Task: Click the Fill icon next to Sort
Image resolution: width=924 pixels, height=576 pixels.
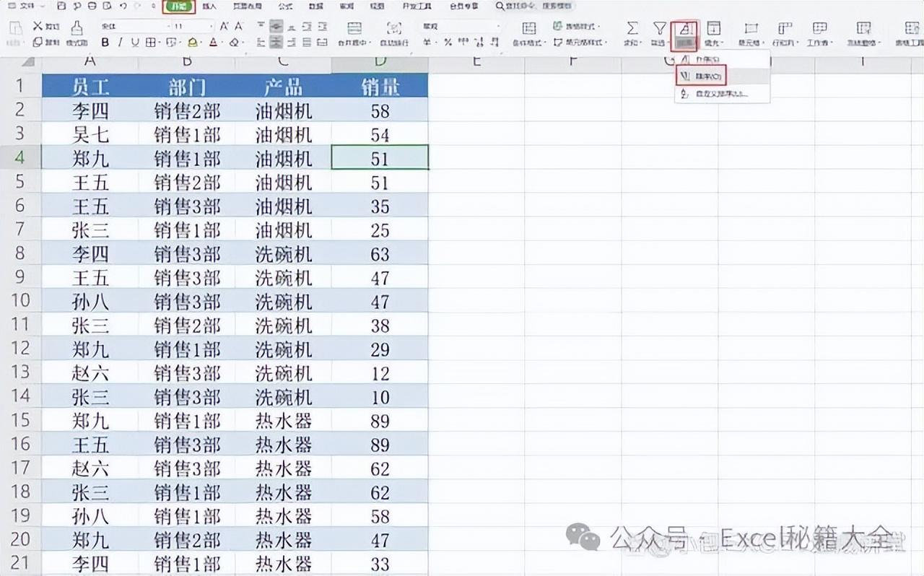Action: tap(713, 28)
